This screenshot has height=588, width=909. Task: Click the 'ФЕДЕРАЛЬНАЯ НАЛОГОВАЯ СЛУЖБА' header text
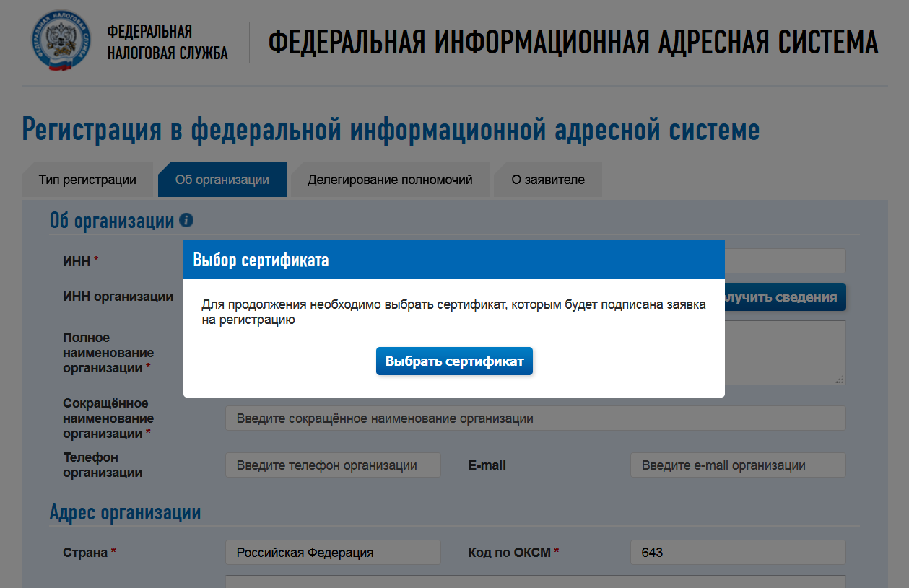tap(168, 43)
